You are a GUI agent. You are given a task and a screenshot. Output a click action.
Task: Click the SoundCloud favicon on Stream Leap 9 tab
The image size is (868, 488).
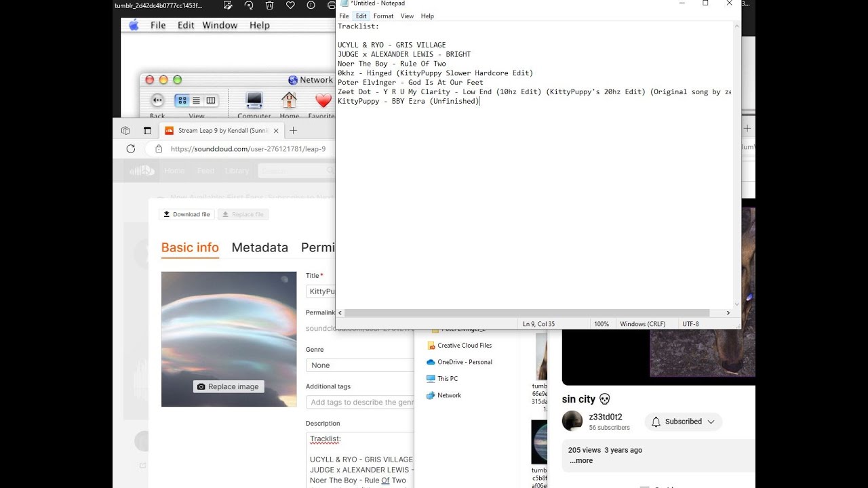point(169,131)
